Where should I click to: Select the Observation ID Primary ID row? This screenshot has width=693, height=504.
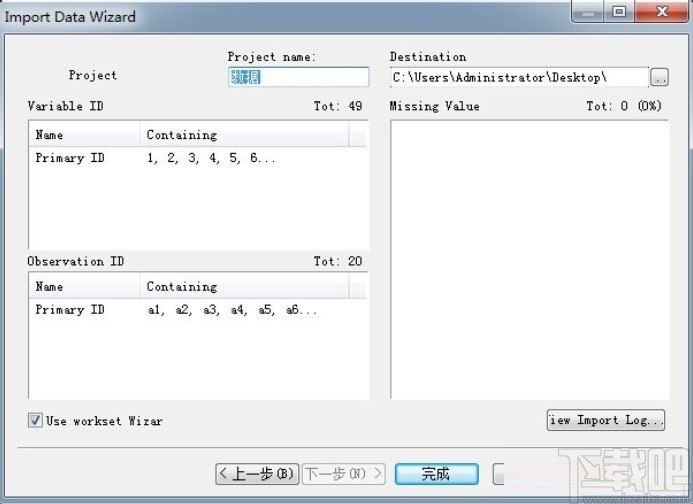(198, 309)
